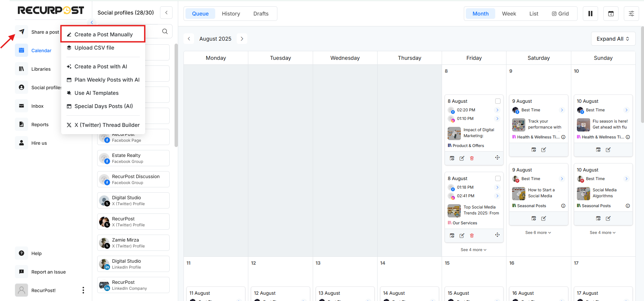Open the calendar date picker icon
The height and width of the screenshot is (301, 644).
(x=611, y=14)
